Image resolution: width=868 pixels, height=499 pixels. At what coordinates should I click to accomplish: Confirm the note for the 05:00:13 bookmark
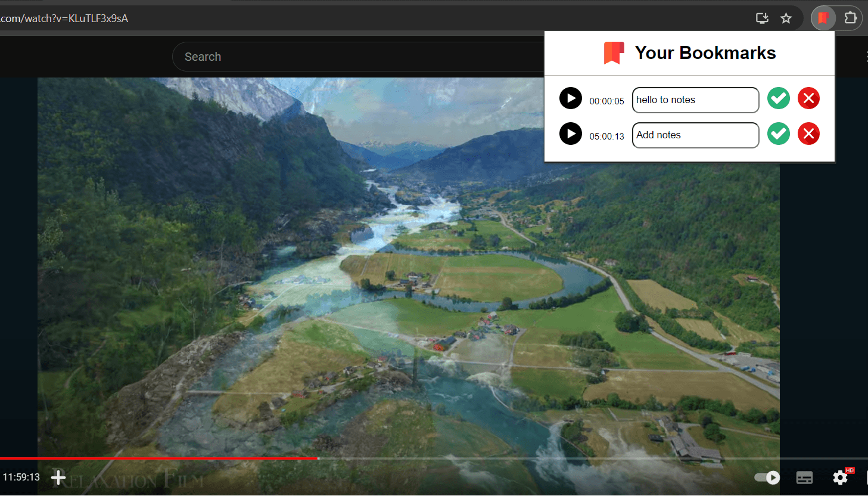pos(778,134)
